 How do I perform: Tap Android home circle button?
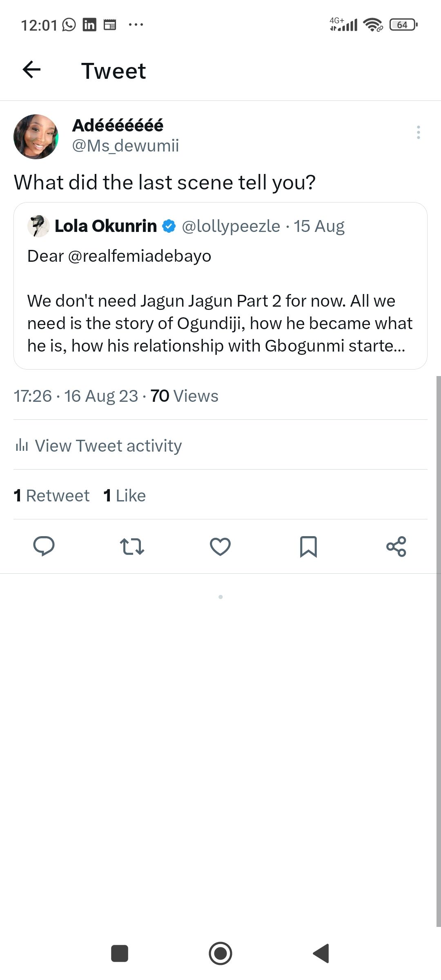(x=220, y=953)
